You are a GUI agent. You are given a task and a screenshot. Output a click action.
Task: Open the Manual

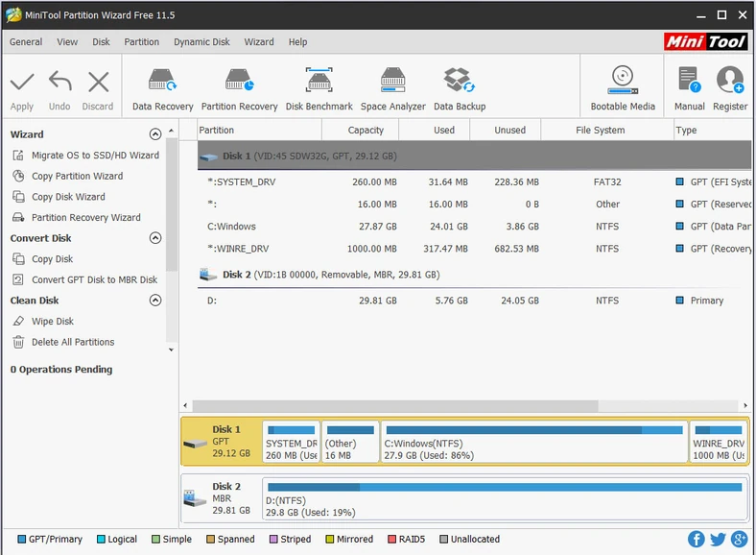tap(689, 88)
